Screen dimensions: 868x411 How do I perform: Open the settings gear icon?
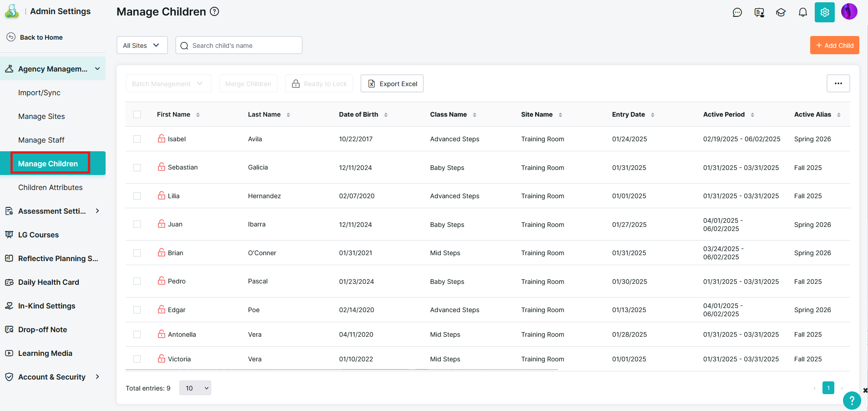tap(825, 12)
